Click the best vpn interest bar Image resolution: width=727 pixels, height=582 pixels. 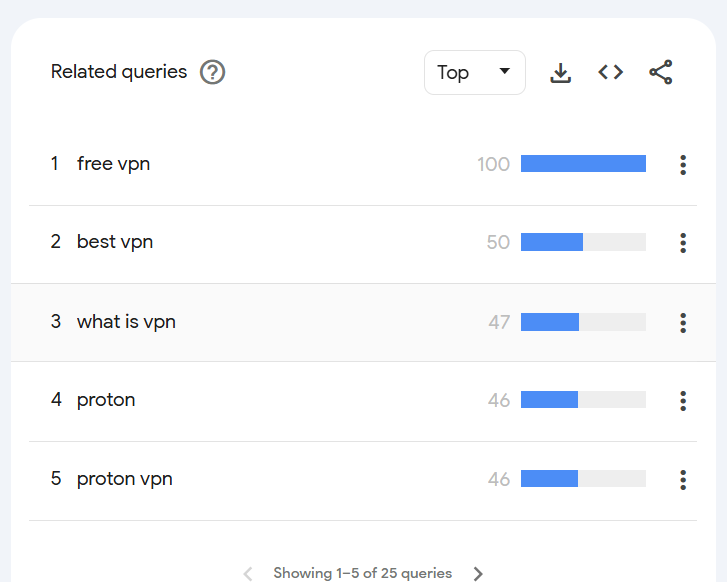tap(583, 242)
